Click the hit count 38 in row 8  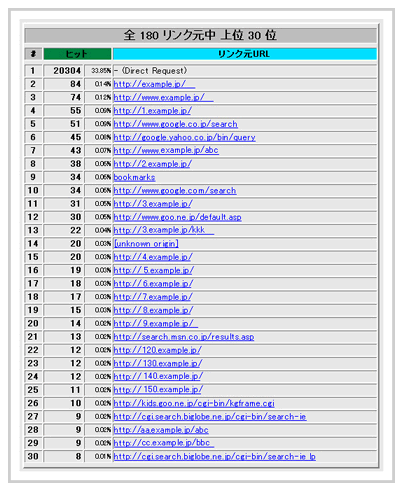[x=75, y=164]
